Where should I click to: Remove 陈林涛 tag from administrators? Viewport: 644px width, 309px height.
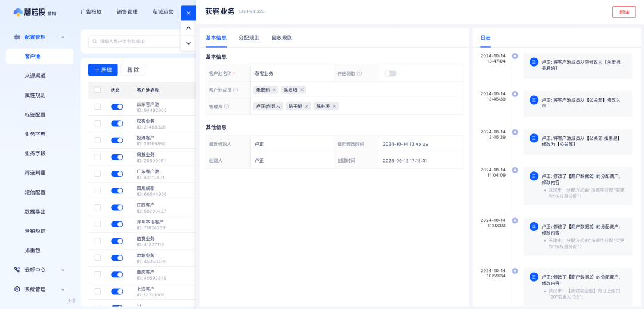[335, 106]
